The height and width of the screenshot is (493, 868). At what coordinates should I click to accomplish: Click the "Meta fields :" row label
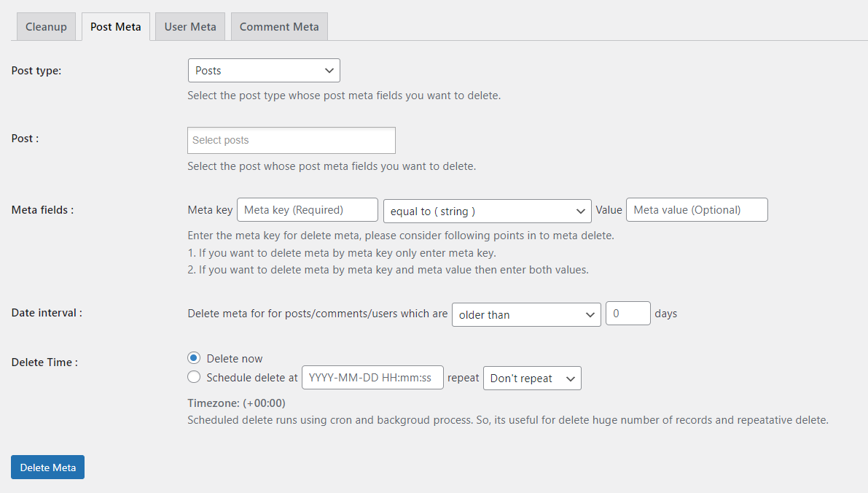coord(42,210)
